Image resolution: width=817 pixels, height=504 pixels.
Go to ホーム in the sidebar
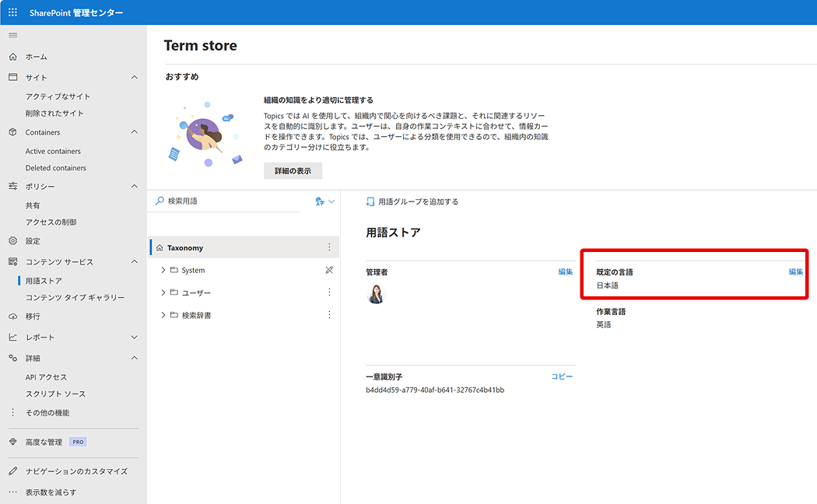(36, 57)
